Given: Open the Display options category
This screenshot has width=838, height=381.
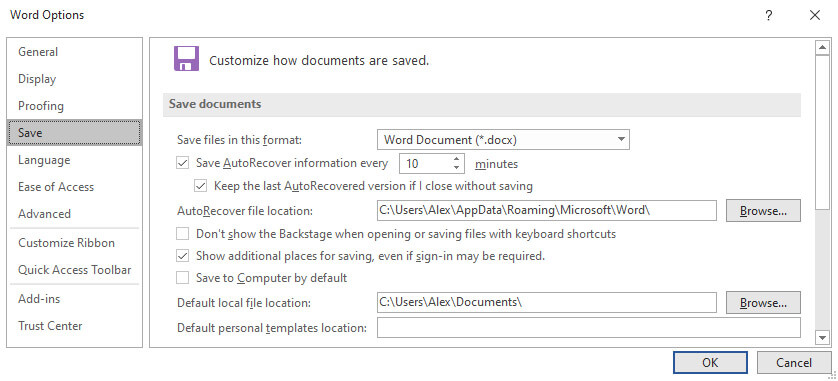Looking at the screenshot, I should pyautogui.click(x=74, y=79).
